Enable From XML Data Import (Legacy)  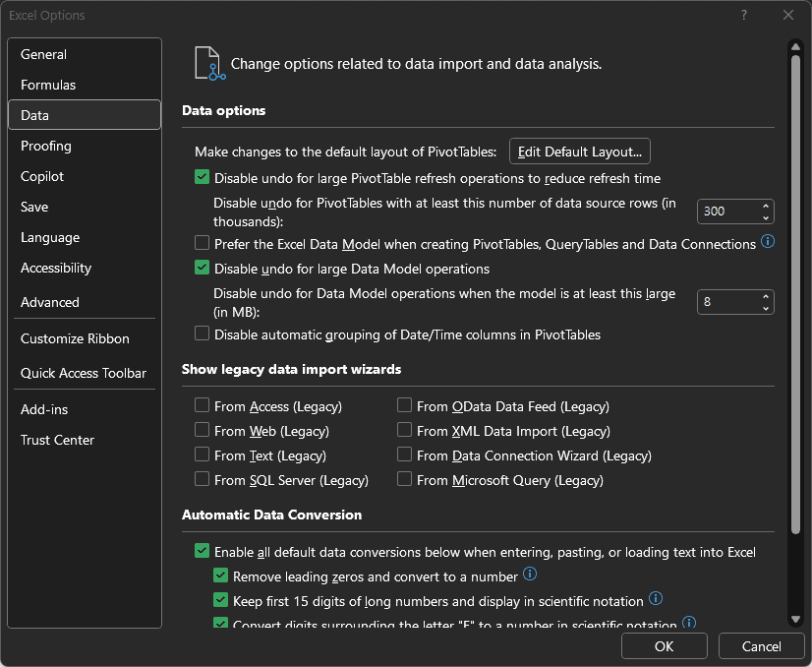[x=404, y=430]
